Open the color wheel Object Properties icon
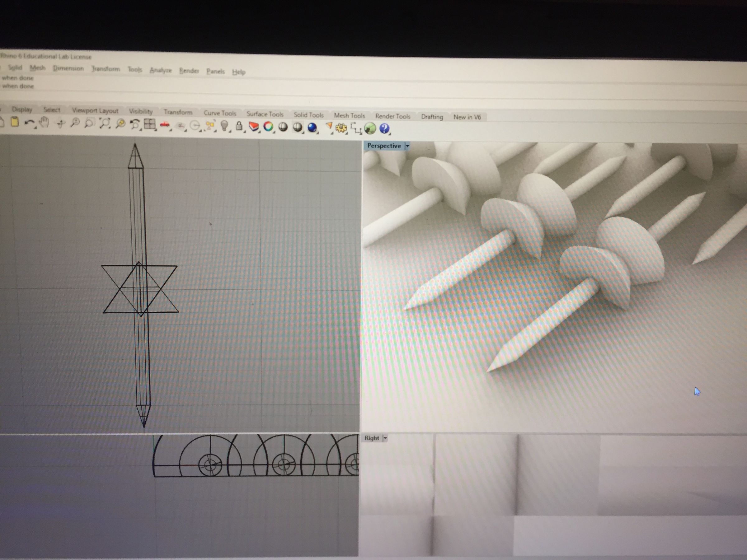This screenshot has width=747, height=560. 268,127
